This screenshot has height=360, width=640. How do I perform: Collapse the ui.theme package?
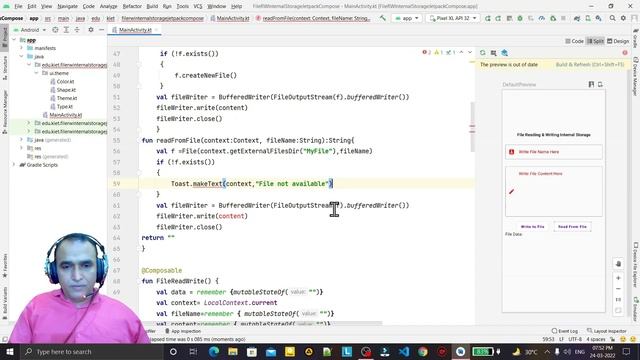pos(36,73)
